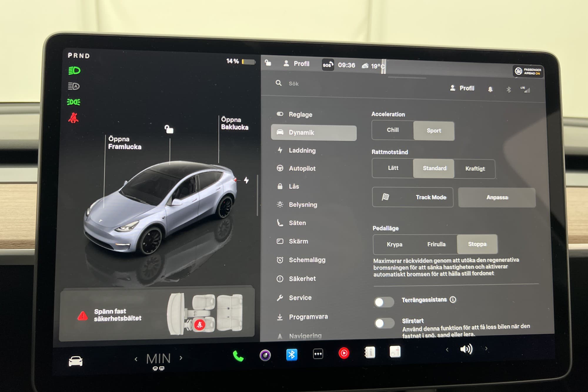
Task: Tap the volume speaker icon
Action: (x=466, y=349)
